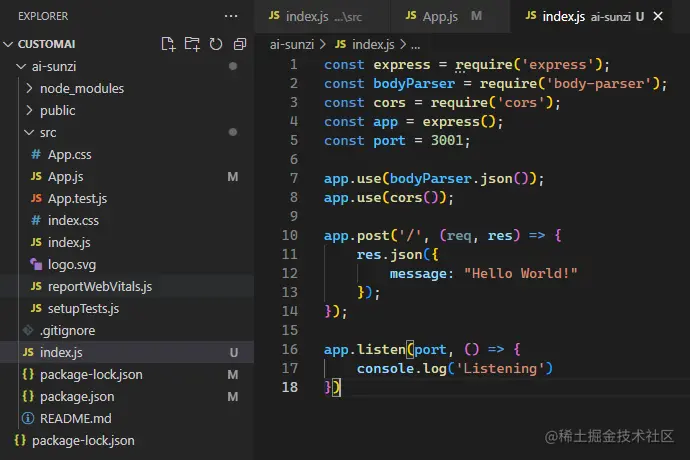Click the port number 3001
The height and width of the screenshot is (460, 690).
click(x=447, y=140)
